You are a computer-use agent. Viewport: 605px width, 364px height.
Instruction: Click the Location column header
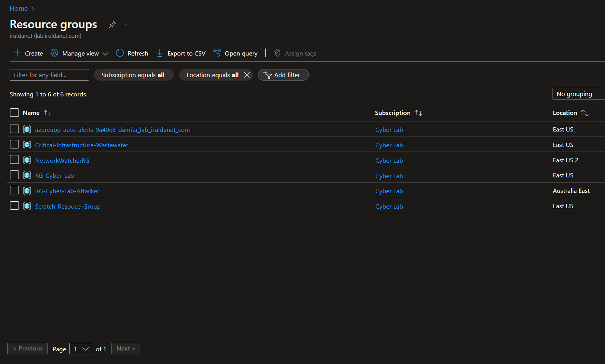[565, 113]
